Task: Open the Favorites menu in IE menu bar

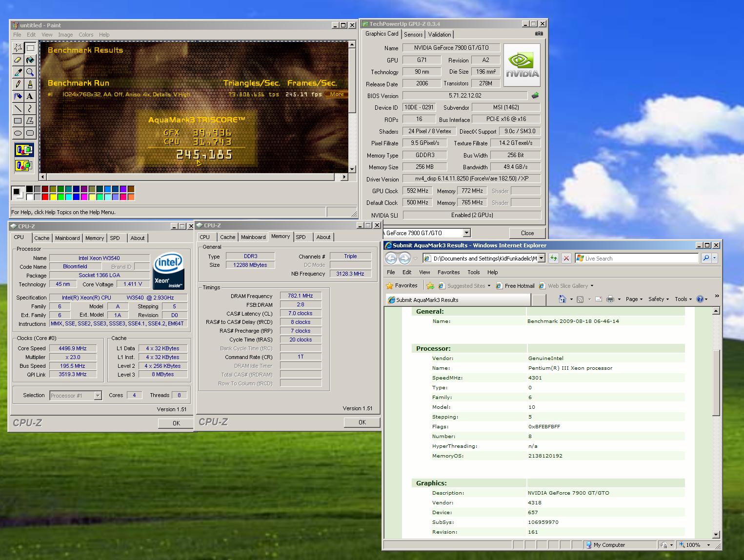Action: coord(448,272)
